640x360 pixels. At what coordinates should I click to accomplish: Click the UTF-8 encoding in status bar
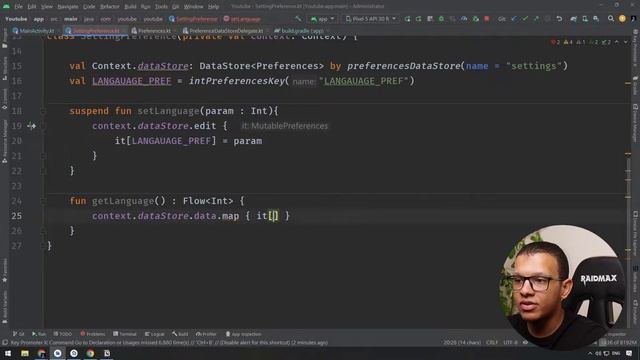coord(511,342)
